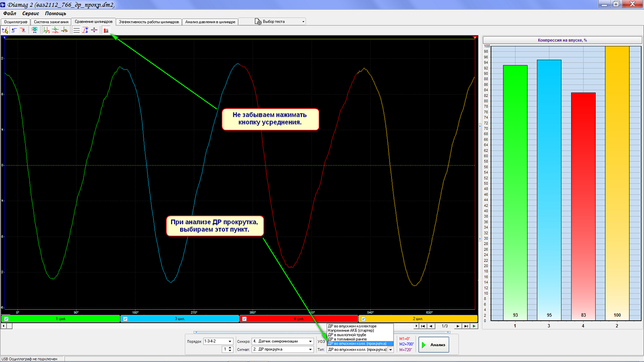Switch to Система зажигания tab
This screenshot has width=644, height=362.
tap(51, 22)
